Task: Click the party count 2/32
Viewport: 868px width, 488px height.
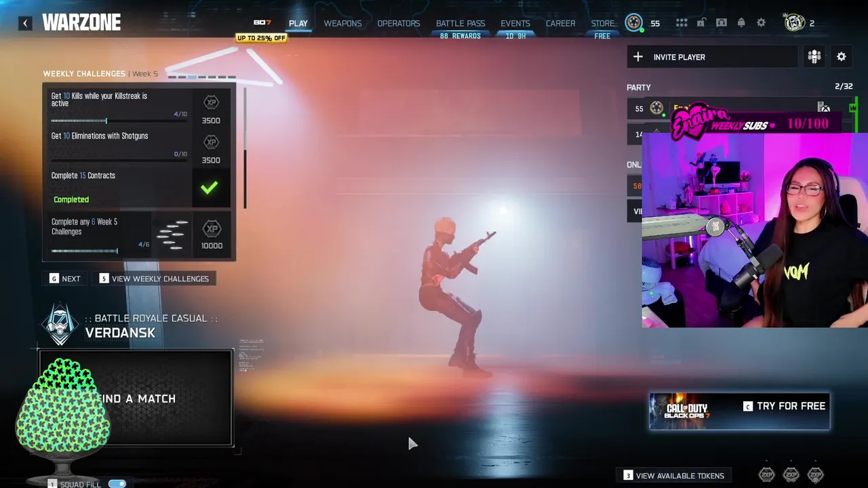Action: (844, 86)
